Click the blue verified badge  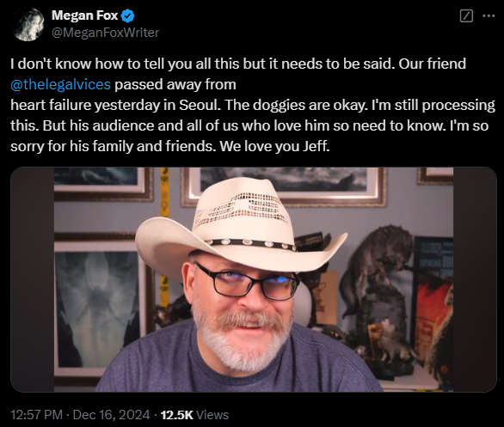pos(128,15)
